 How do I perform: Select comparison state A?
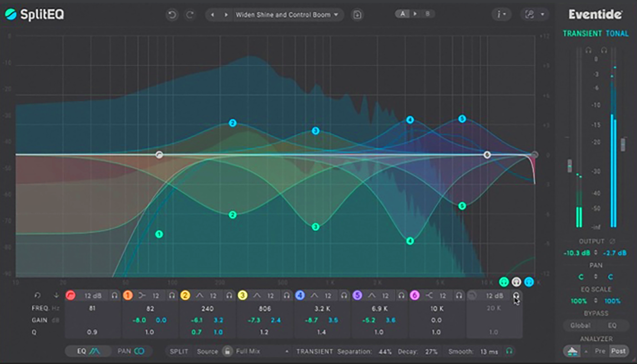[402, 14]
